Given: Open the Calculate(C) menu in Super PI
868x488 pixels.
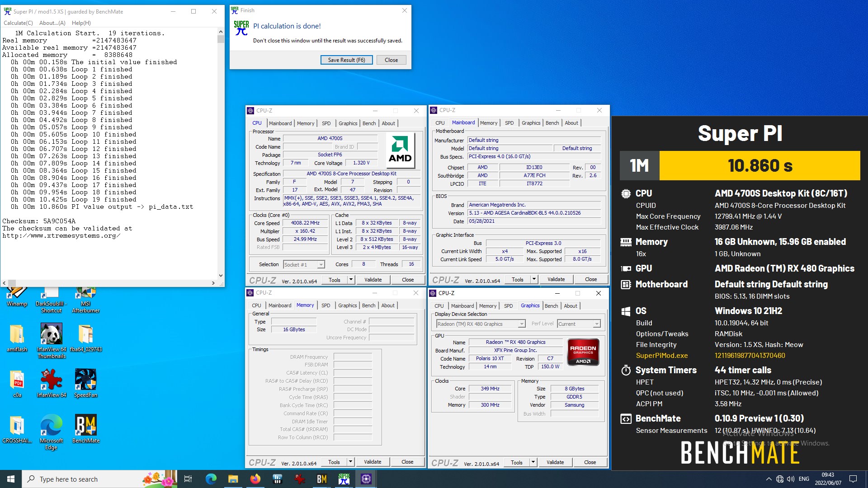Looking at the screenshot, I should [18, 23].
